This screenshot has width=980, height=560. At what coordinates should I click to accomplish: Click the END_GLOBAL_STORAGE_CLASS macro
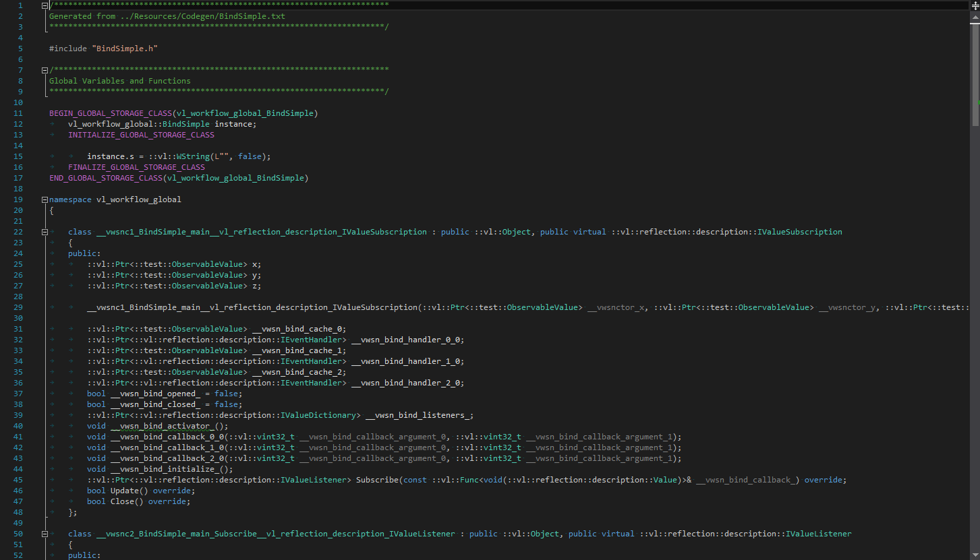106,178
